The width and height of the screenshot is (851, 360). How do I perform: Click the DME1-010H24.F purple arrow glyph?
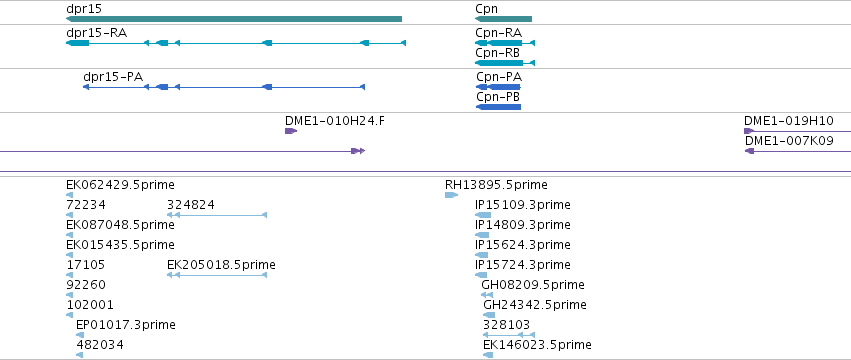291,131
